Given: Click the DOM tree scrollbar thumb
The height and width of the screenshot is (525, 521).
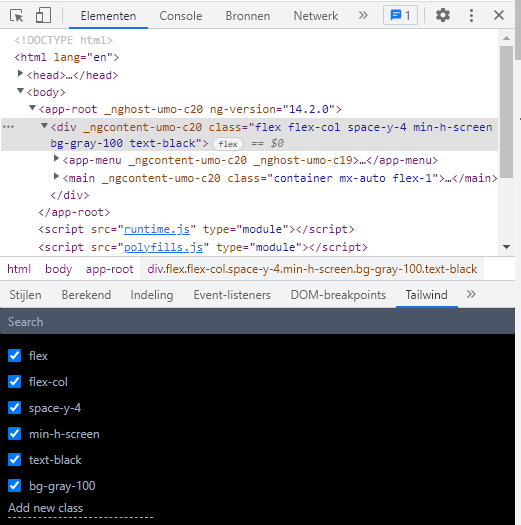Looking at the screenshot, I should (x=506, y=112).
